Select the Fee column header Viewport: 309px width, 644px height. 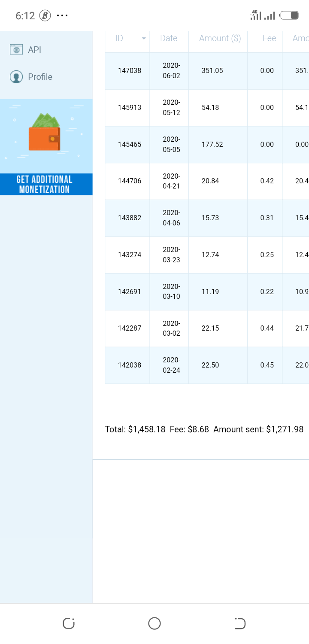269,38
